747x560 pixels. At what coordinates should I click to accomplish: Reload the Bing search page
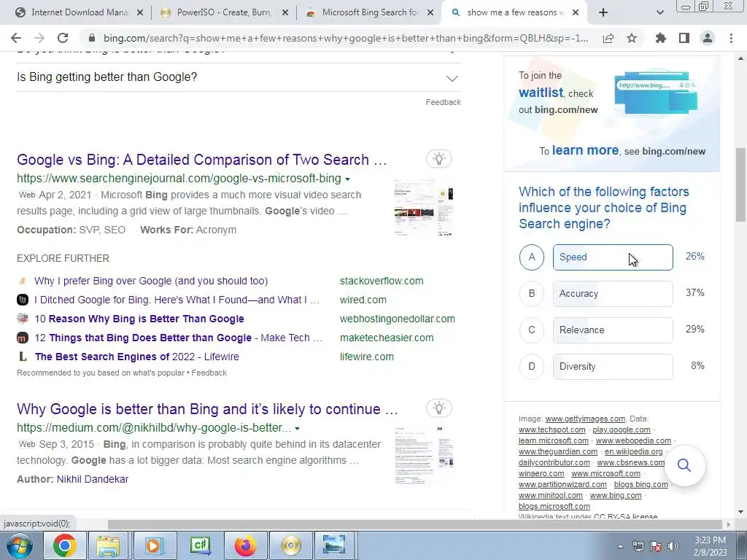tap(63, 38)
